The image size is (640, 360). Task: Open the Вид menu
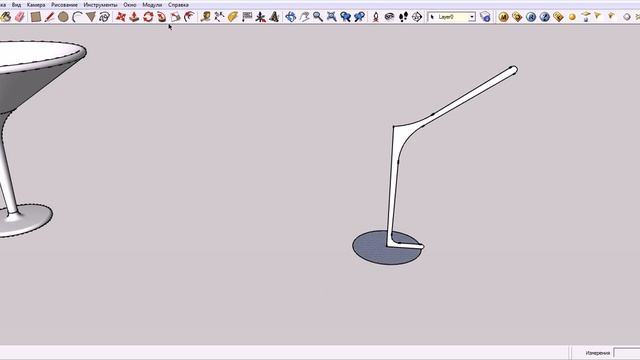[16, 5]
